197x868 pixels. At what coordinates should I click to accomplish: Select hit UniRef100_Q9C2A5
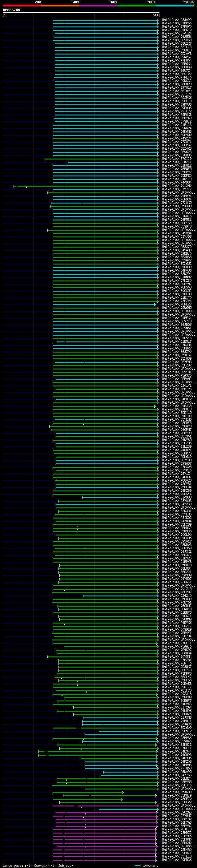click(x=177, y=812)
